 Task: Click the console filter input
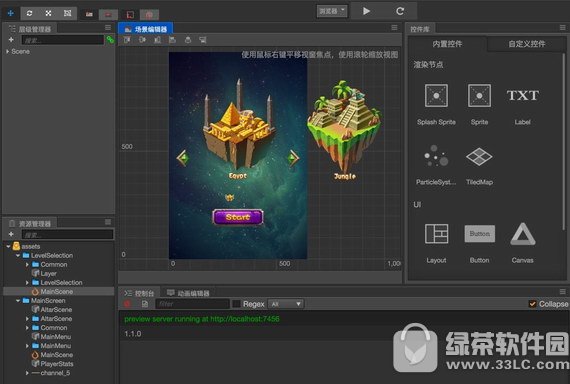point(193,304)
